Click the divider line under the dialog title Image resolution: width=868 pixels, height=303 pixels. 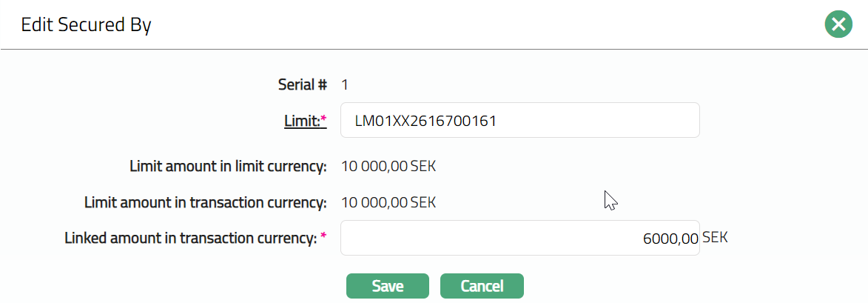click(x=434, y=50)
